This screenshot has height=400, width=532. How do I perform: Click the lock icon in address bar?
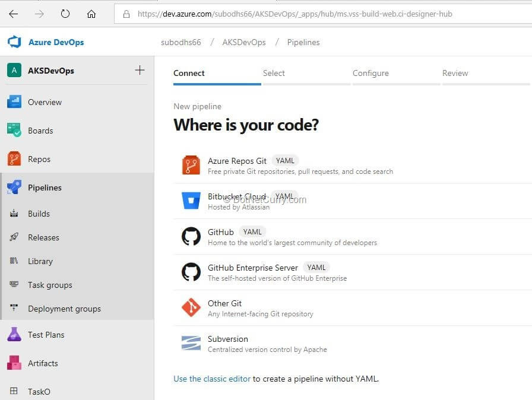126,14
